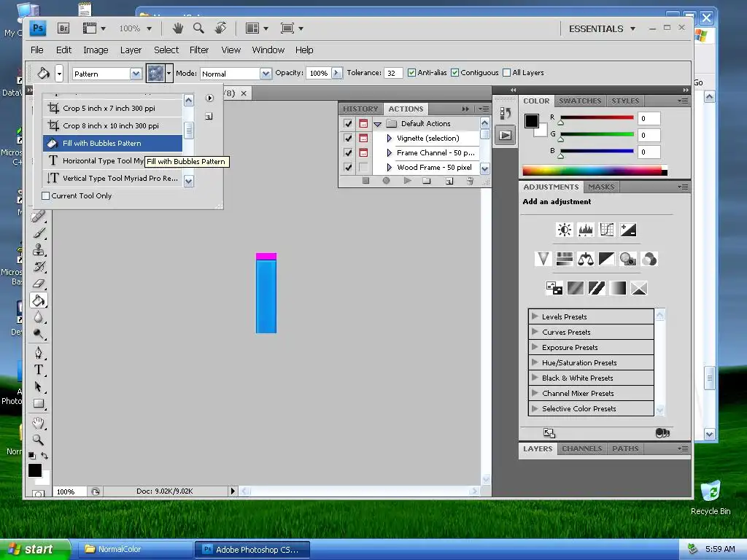Add a Black & White adjustment
747x560 pixels.
click(x=606, y=259)
